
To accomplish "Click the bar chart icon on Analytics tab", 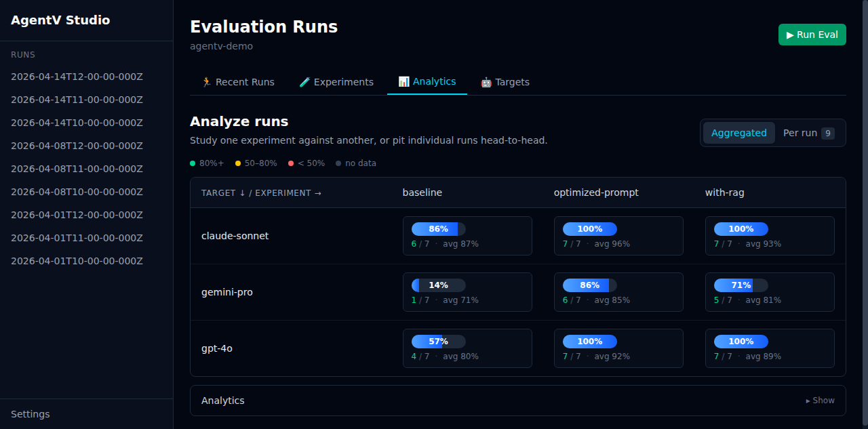I will point(405,81).
